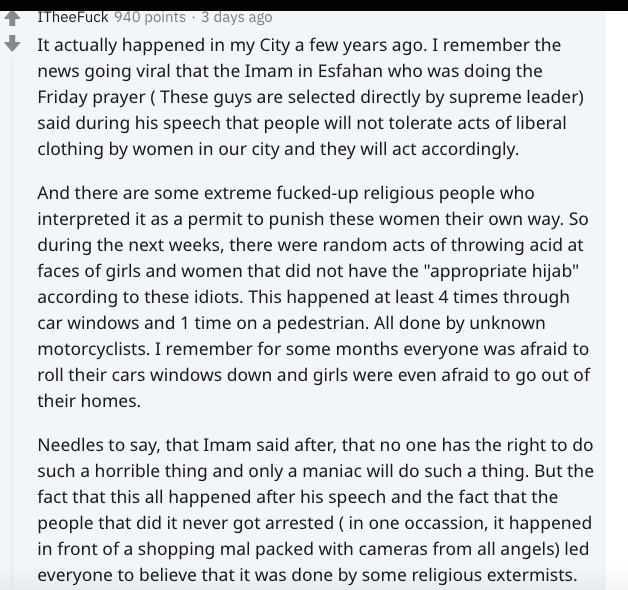Open the "3 days ago" permalink
This screenshot has height=590, width=628.
(x=237, y=17)
